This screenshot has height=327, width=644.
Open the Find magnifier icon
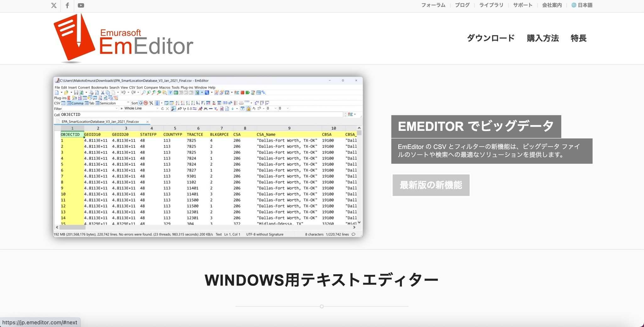(143, 92)
